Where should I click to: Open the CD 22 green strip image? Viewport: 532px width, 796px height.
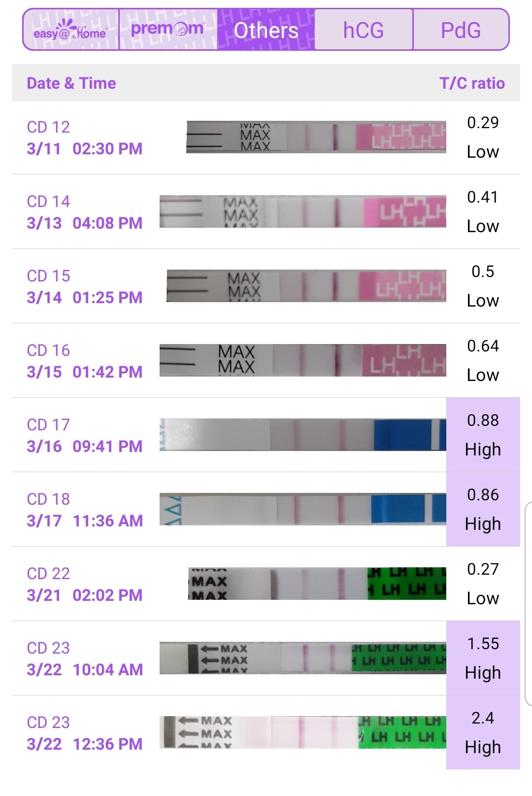317,584
